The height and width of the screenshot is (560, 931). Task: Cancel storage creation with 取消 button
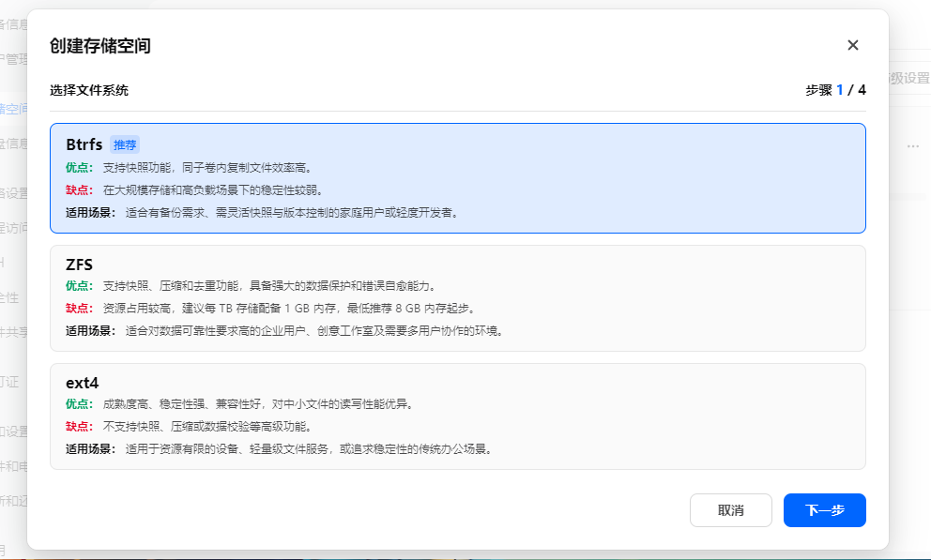point(730,509)
